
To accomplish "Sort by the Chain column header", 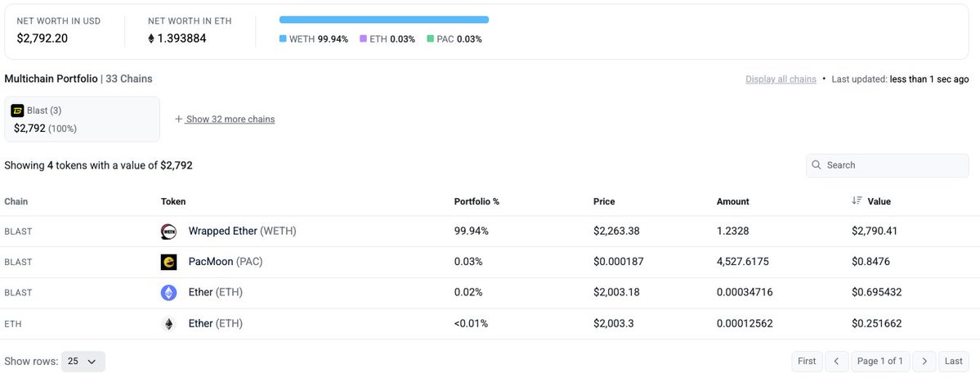I will pyautogui.click(x=16, y=201).
